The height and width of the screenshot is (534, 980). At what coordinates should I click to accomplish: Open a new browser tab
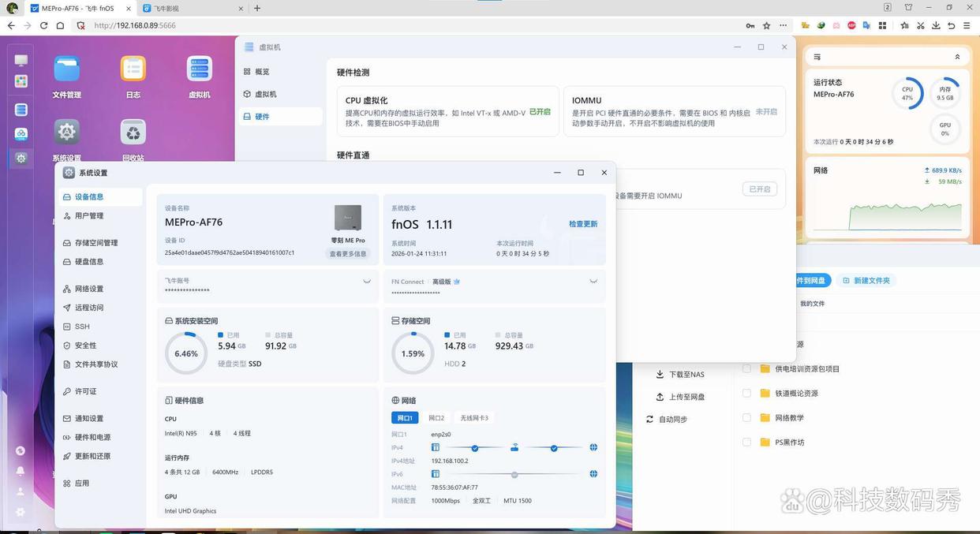[x=257, y=8]
